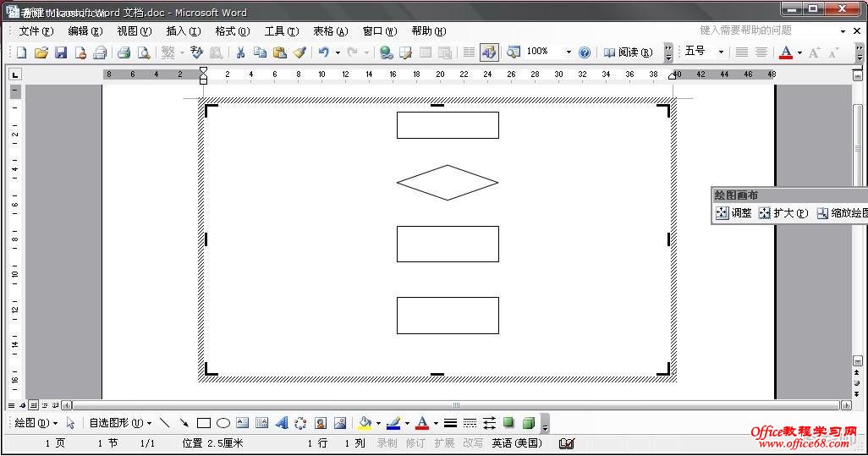Click the Arrow line drawing tool

184,423
